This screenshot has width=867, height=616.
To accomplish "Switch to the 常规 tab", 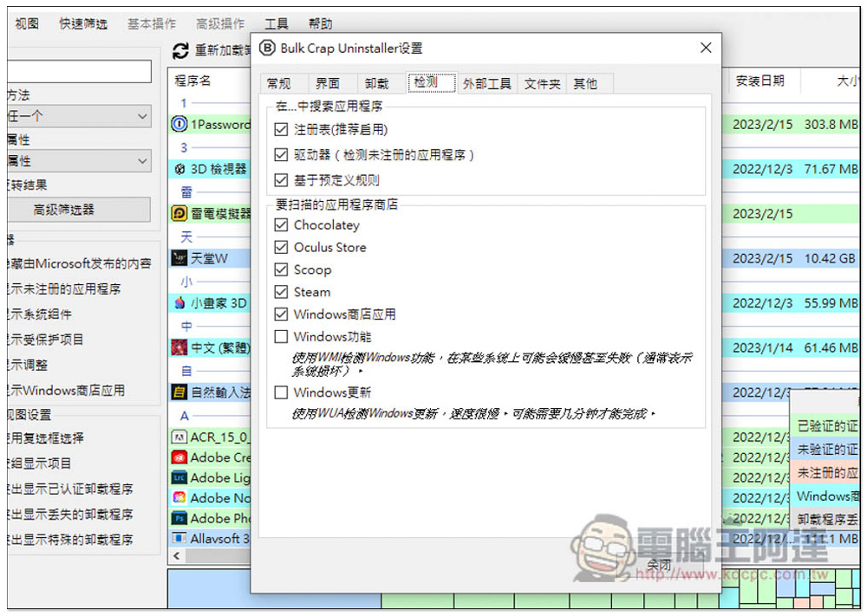I will pos(278,83).
